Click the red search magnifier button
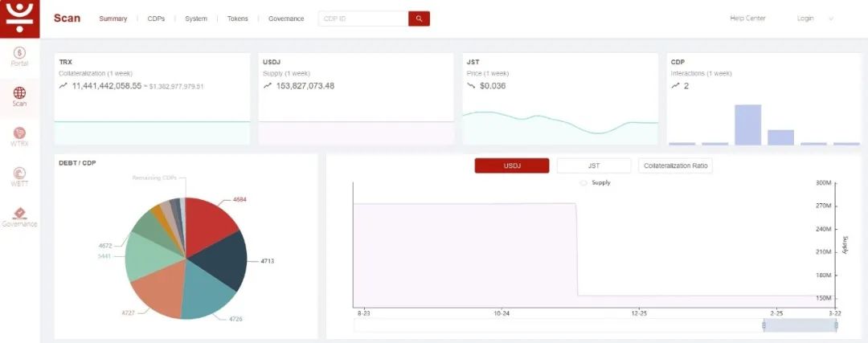Viewport: 868px width, 343px height. click(419, 18)
